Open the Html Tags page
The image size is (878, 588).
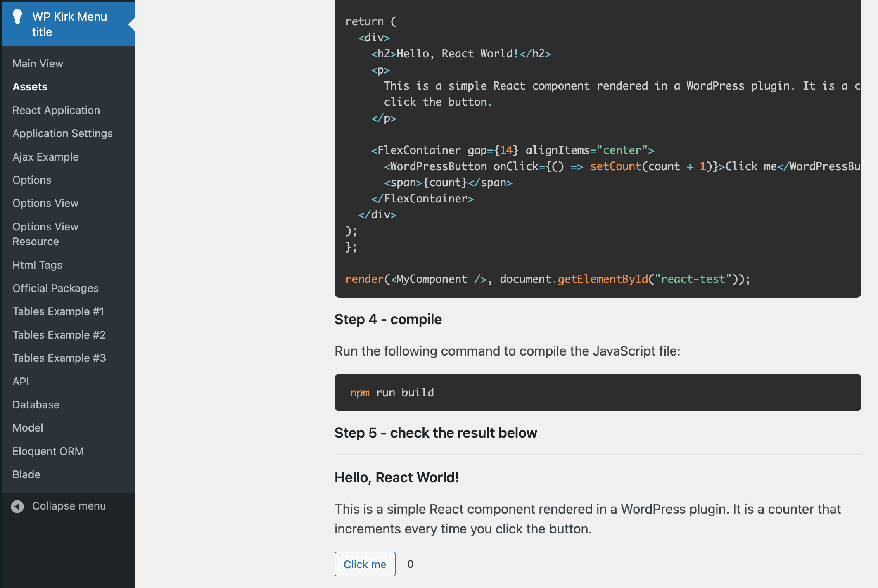tap(38, 265)
